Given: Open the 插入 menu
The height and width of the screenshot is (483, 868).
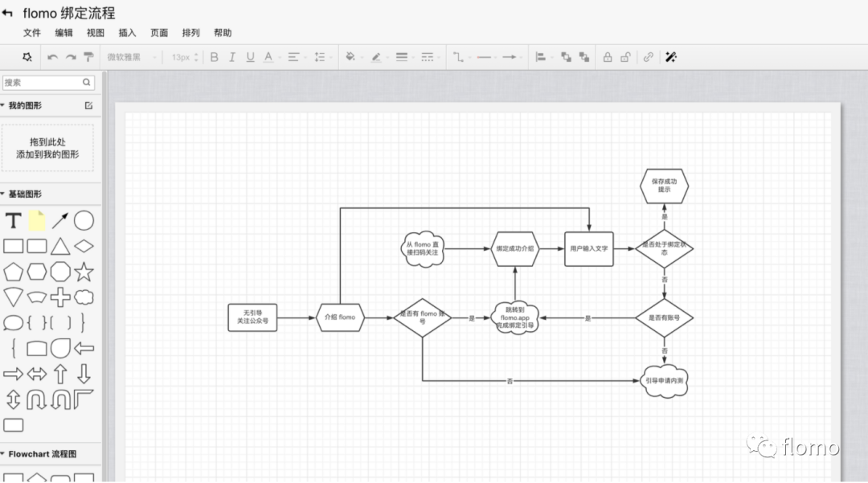Looking at the screenshot, I should 127,33.
